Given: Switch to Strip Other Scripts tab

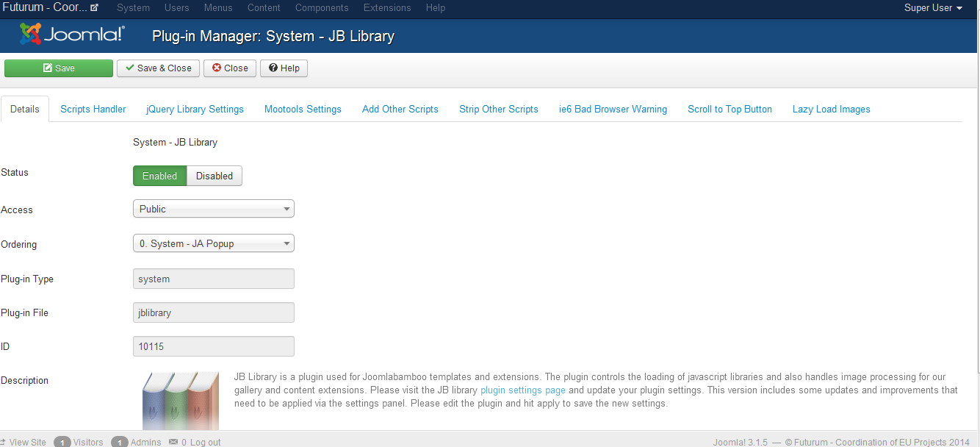Looking at the screenshot, I should (499, 109).
